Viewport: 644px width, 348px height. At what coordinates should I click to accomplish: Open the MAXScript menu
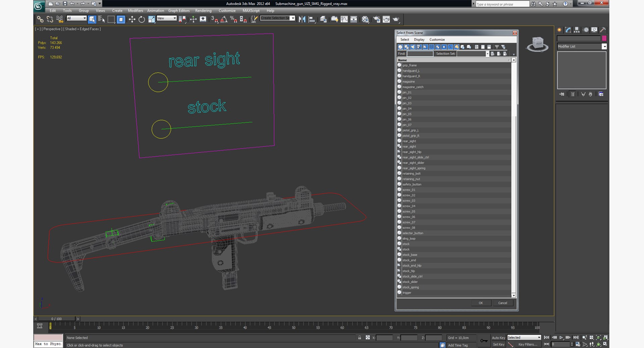point(251,11)
